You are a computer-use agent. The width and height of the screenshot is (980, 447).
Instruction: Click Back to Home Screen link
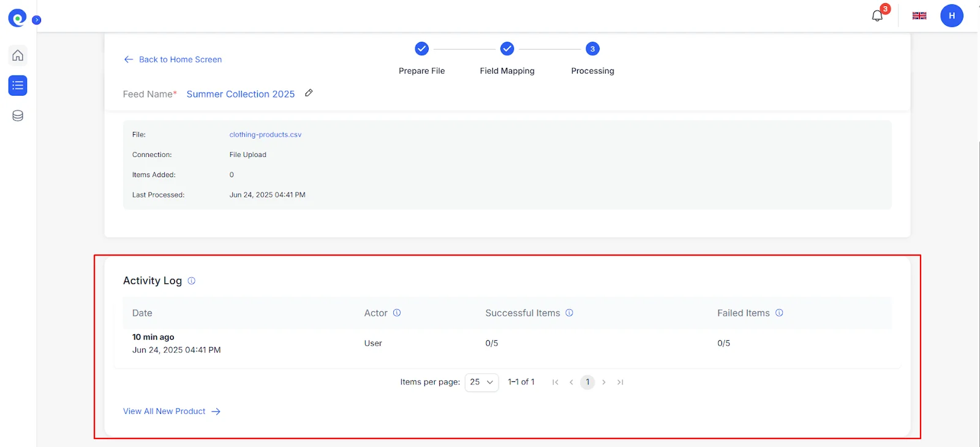coord(173,59)
